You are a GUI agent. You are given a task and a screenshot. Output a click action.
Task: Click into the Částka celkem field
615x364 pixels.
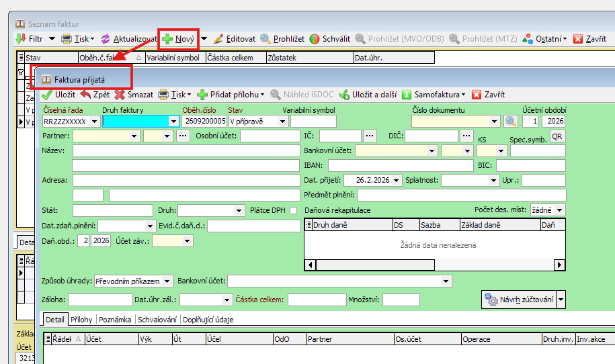point(317,300)
